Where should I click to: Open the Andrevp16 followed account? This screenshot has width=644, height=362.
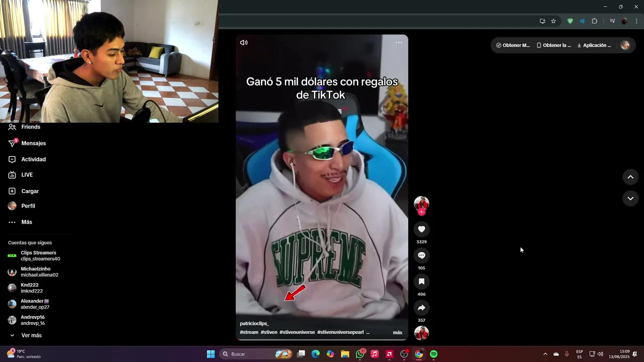click(x=27, y=320)
